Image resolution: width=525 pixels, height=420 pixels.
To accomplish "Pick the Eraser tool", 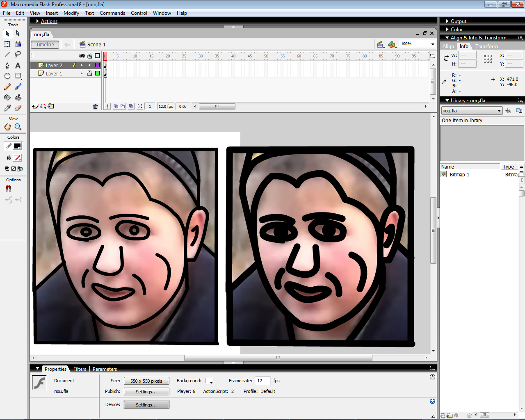I will 18,108.
